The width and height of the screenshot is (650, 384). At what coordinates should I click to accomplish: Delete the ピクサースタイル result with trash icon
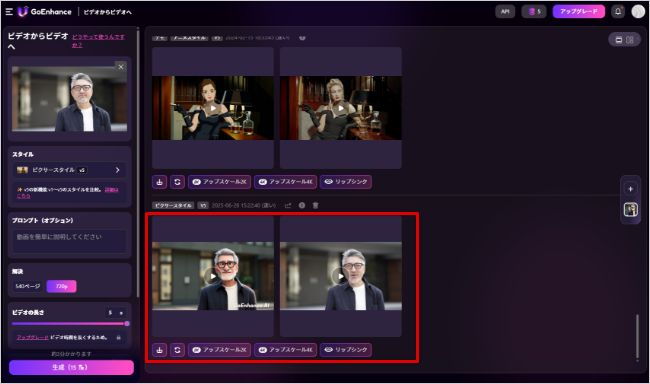click(315, 205)
